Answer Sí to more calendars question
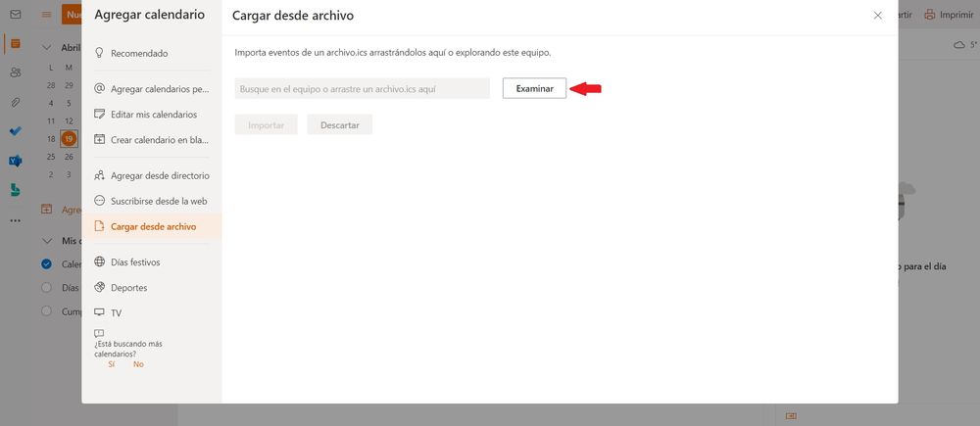980x426 pixels. coord(112,364)
